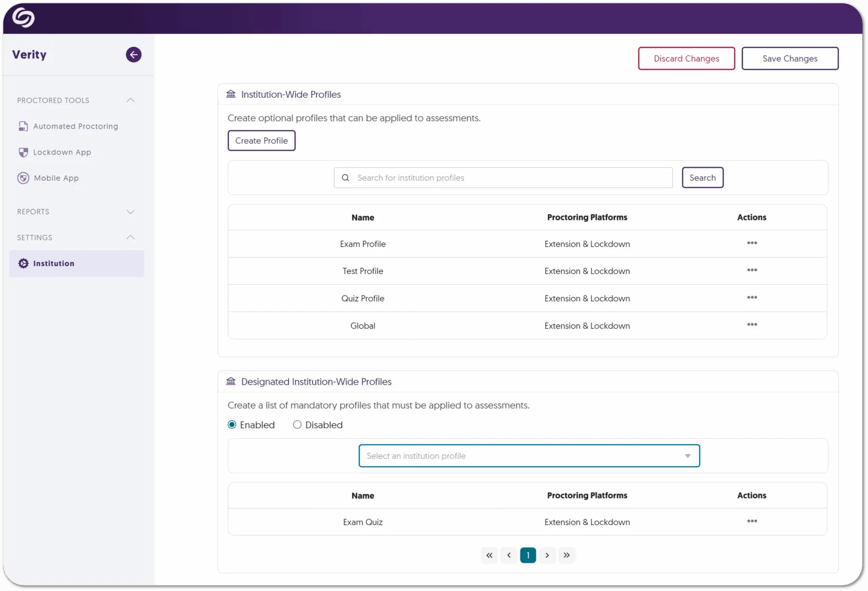
Task: Open actions menu for Global profile
Action: (752, 325)
